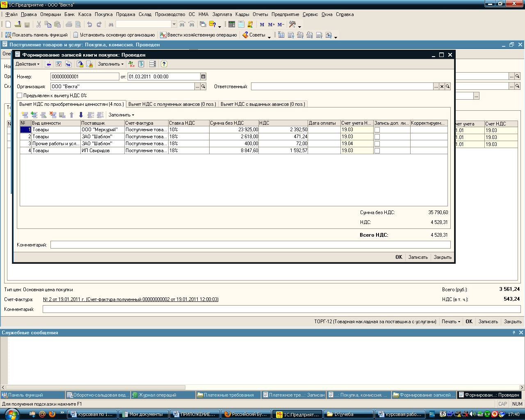The height and width of the screenshot is (420, 525).
Task: Switch to 'Вычет НДС с полученных авансов' tab
Action: tap(172, 104)
